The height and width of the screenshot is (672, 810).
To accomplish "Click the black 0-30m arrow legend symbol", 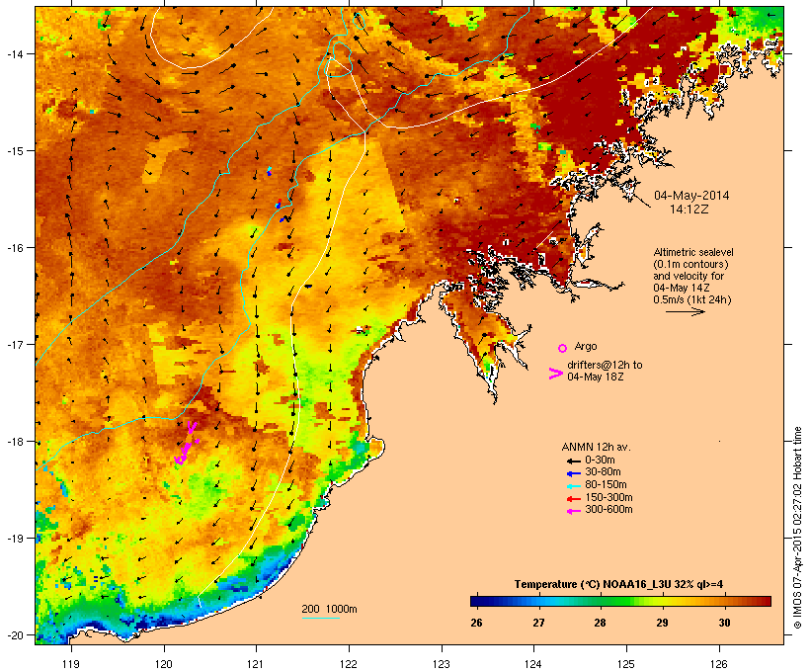I will pos(573,461).
